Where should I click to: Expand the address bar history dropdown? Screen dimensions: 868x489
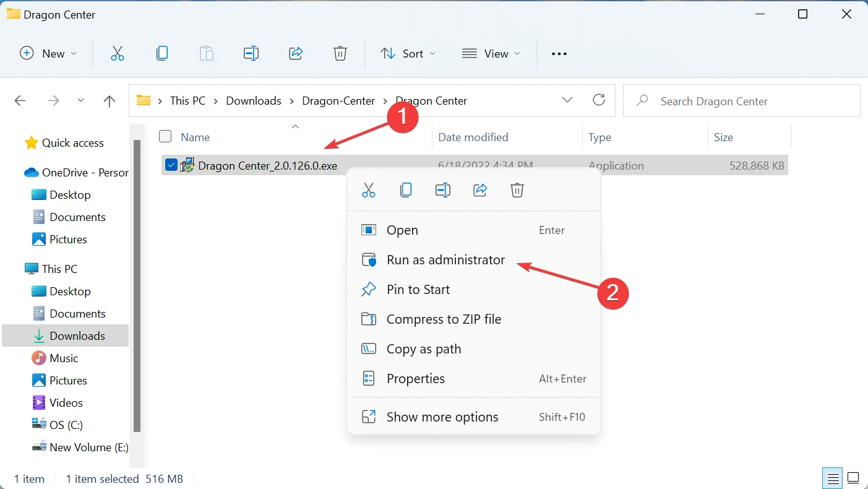(x=567, y=100)
